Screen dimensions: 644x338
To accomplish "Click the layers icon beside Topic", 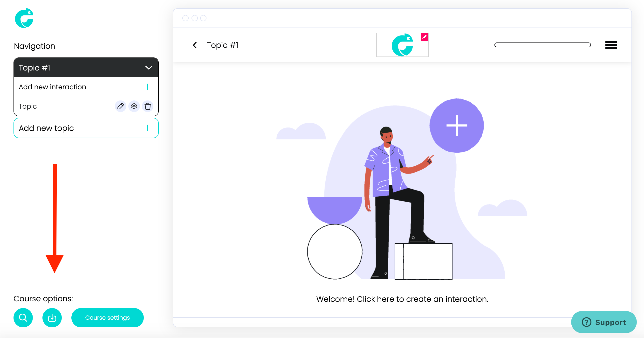I will [x=134, y=106].
